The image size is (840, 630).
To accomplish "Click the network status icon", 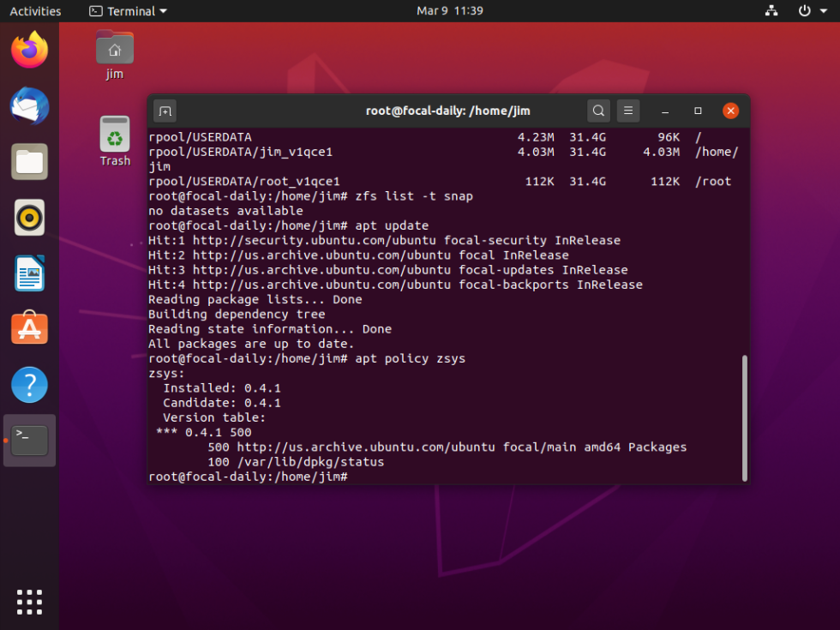I will [771, 10].
